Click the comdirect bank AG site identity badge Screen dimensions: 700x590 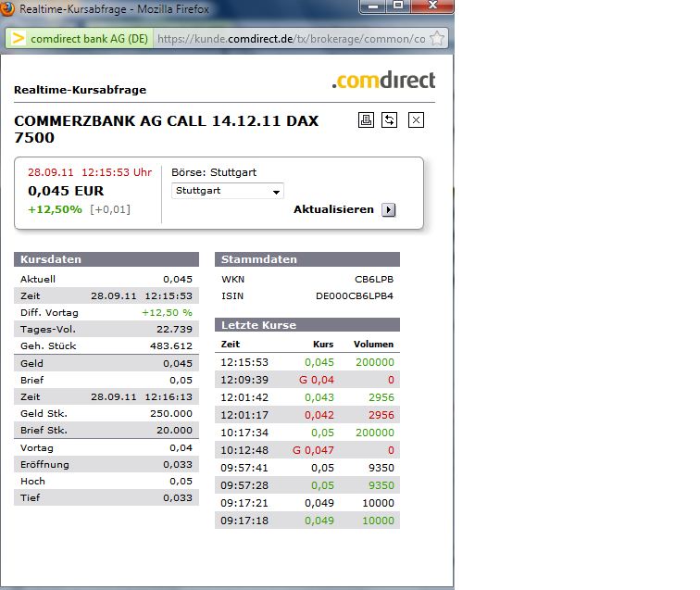tap(80, 38)
